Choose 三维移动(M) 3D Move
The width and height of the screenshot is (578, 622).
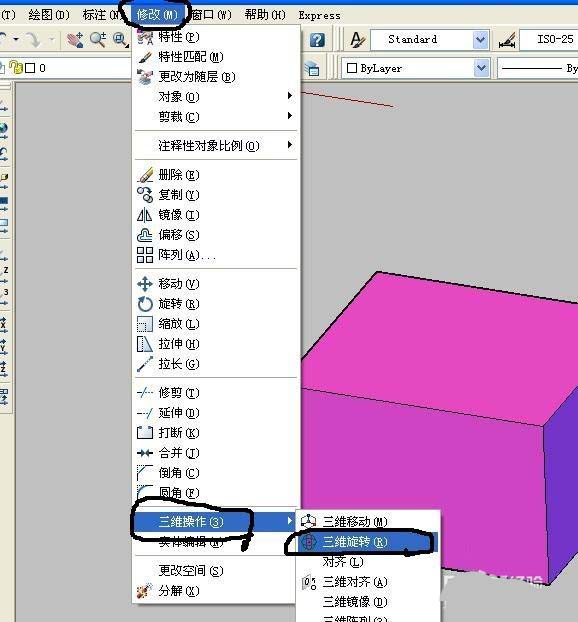point(368,522)
